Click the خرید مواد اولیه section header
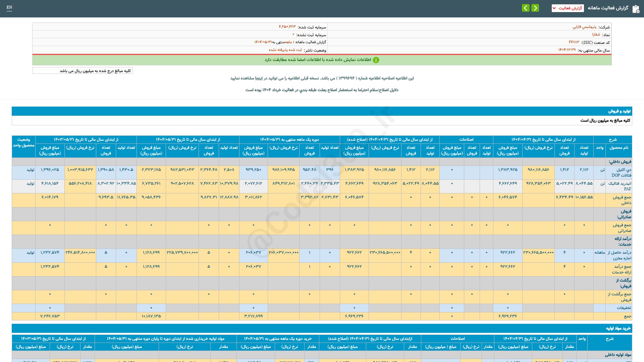 point(618,328)
